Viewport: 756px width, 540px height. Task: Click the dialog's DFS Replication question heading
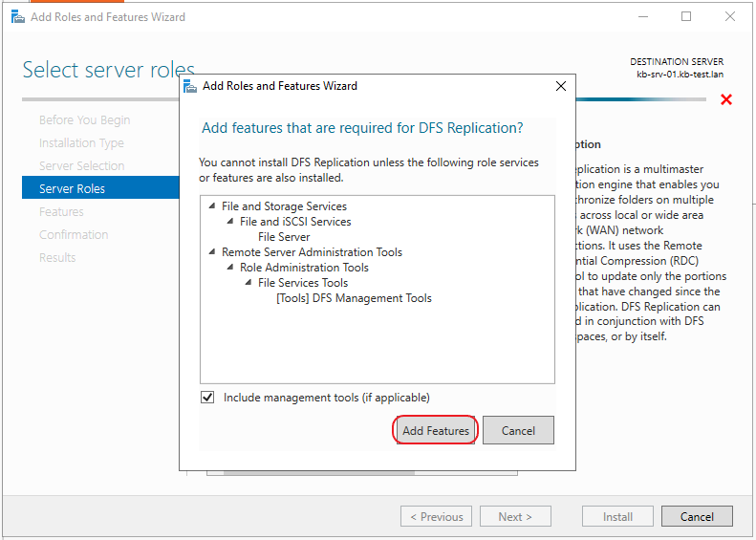[x=362, y=128]
